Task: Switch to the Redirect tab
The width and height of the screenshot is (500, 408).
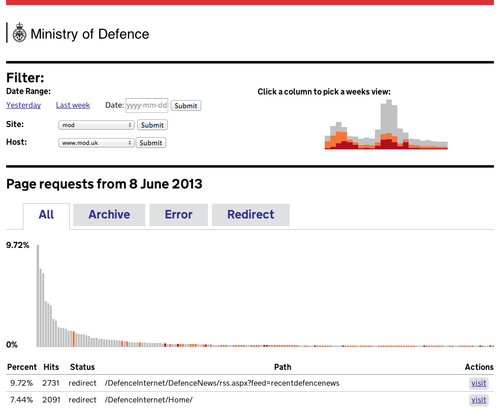Action: coord(251,215)
